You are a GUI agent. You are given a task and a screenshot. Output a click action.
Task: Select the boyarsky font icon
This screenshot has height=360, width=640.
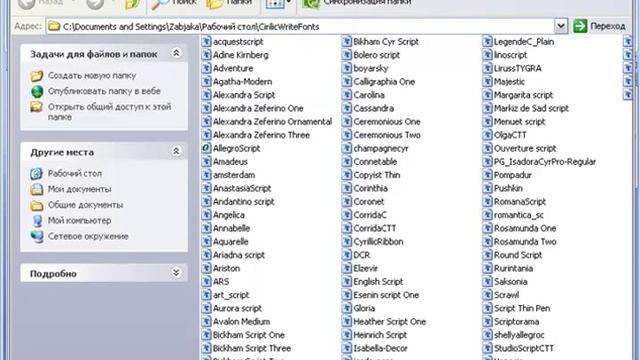pyautogui.click(x=347, y=68)
